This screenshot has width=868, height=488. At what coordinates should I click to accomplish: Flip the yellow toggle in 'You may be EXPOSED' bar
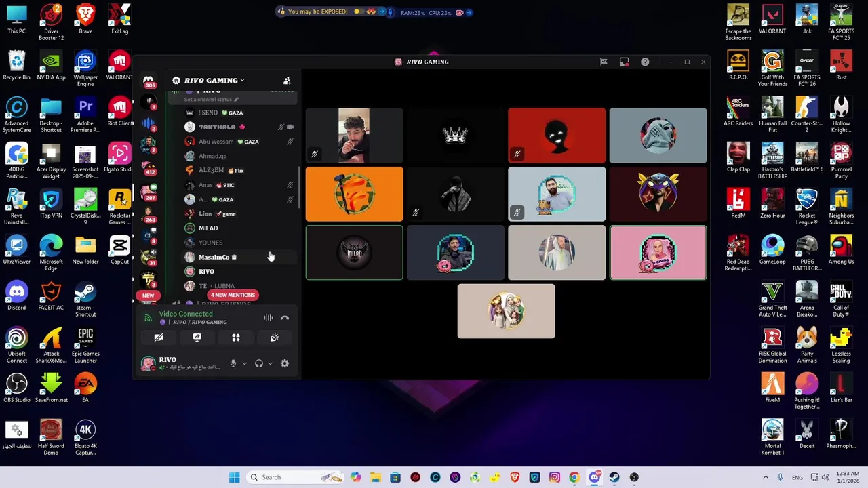(x=359, y=12)
